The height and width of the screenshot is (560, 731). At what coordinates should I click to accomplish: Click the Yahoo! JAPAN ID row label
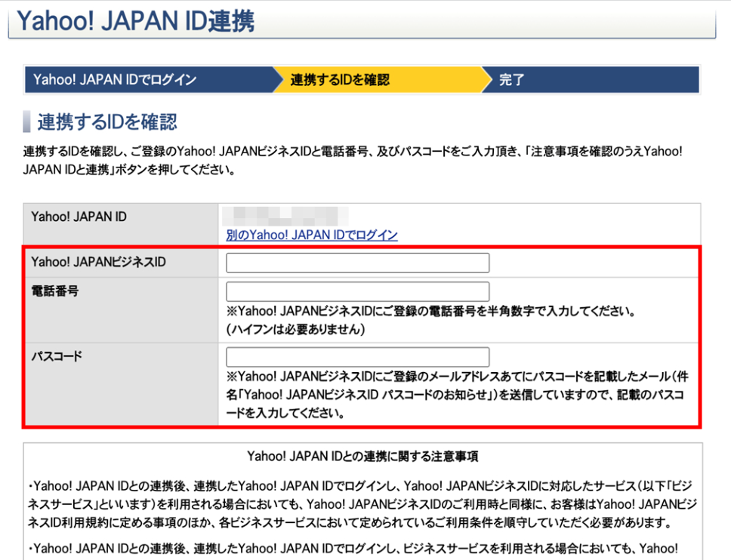click(79, 217)
